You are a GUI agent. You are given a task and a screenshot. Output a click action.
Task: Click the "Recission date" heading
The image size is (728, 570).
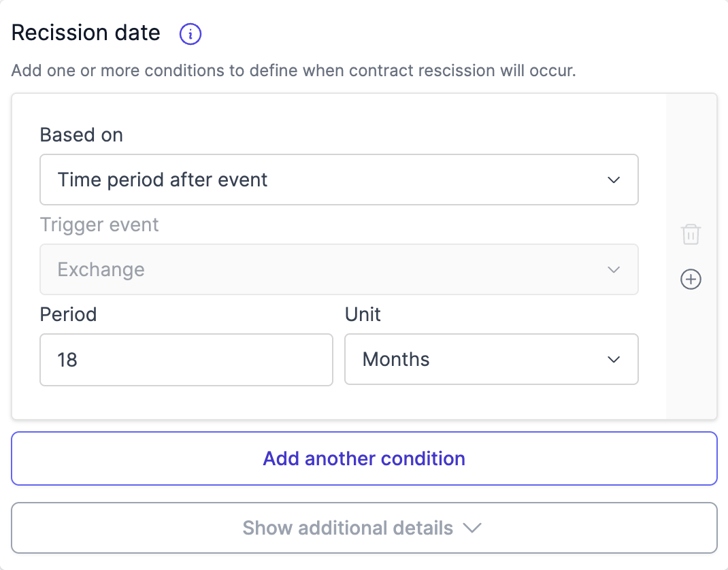[x=86, y=33]
